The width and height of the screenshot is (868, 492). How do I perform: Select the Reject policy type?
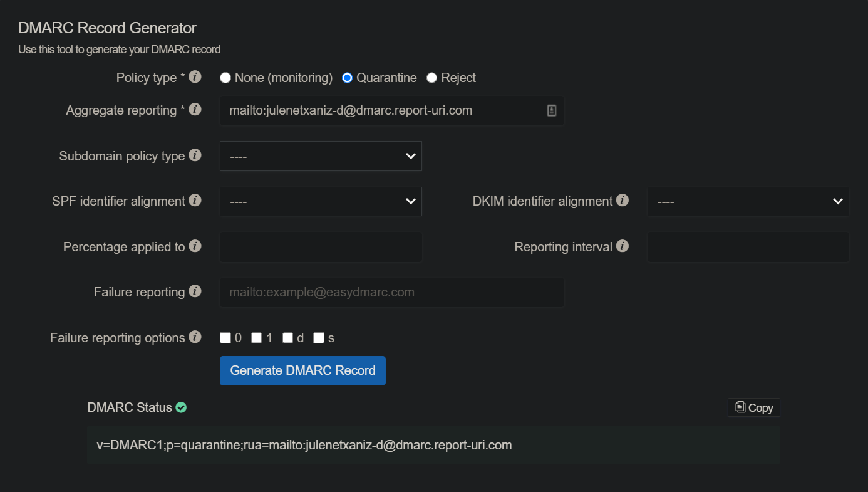pyautogui.click(x=431, y=77)
